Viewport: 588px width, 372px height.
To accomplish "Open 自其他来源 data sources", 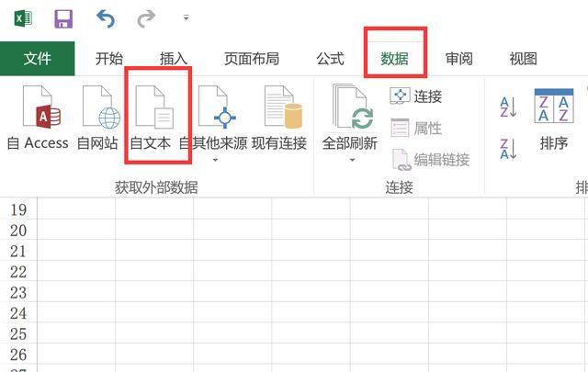I will tap(213, 118).
